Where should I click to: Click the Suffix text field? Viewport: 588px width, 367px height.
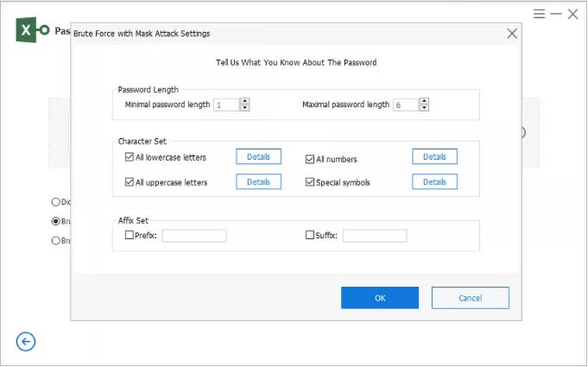pyautogui.click(x=374, y=236)
